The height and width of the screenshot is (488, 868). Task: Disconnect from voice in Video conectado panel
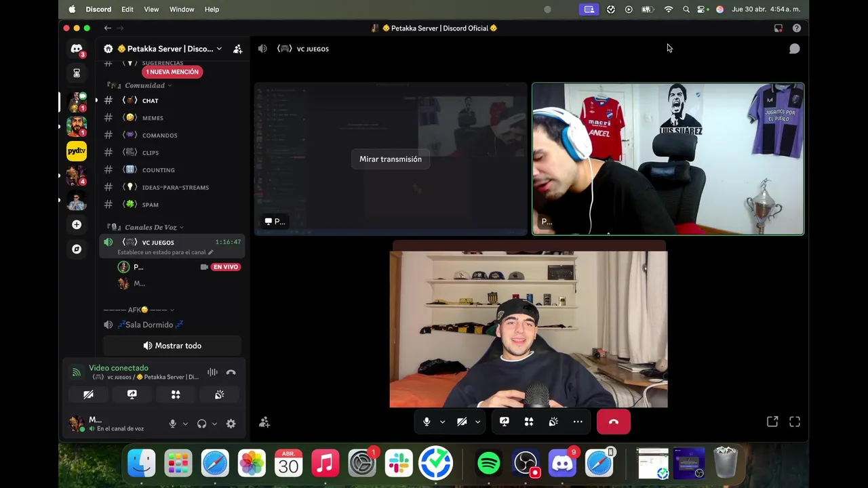tap(231, 372)
